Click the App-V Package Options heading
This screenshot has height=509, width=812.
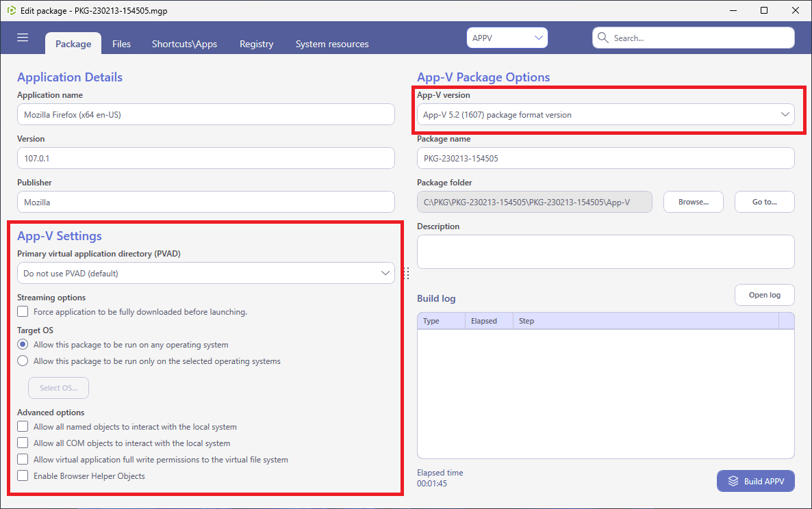tap(483, 77)
